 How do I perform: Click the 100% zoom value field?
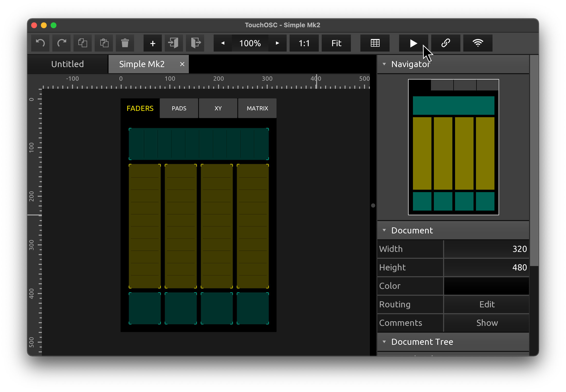coord(250,43)
